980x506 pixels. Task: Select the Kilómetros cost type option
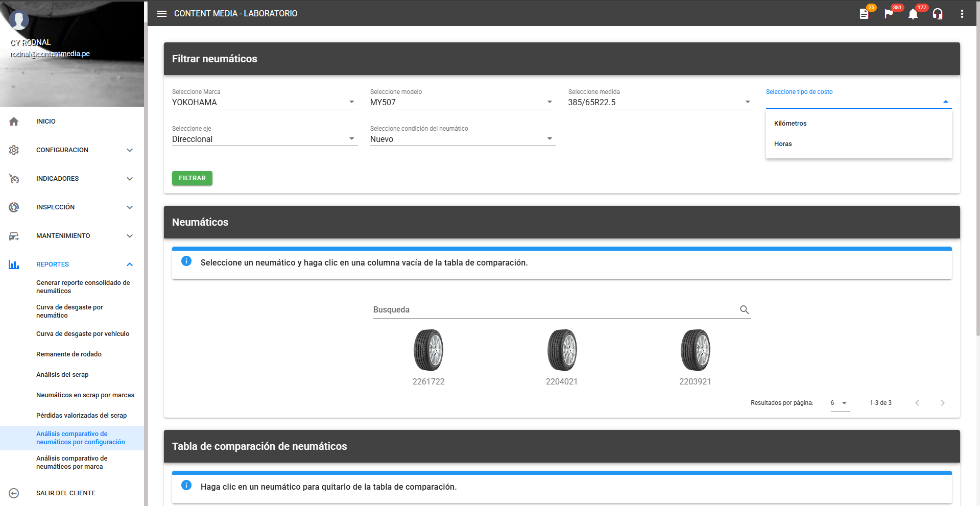(790, 124)
